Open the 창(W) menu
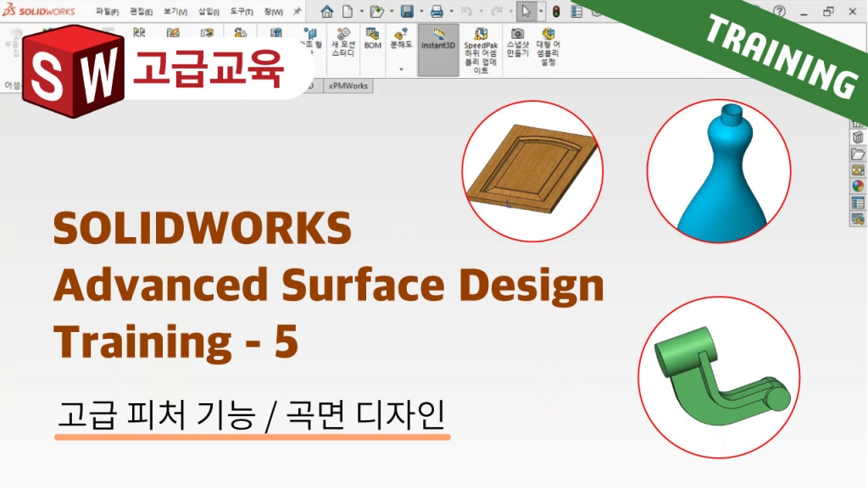This screenshot has height=488, width=868. pyautogui.click(x=274, y=12)
